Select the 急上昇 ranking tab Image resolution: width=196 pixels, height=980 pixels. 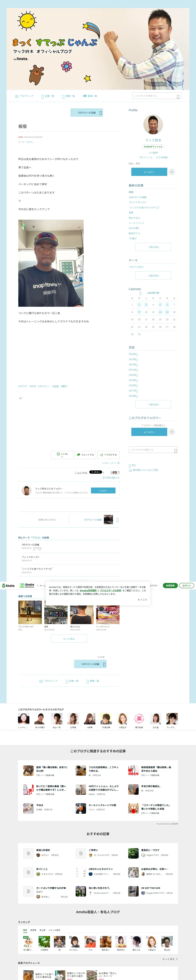tap(42, 930)
